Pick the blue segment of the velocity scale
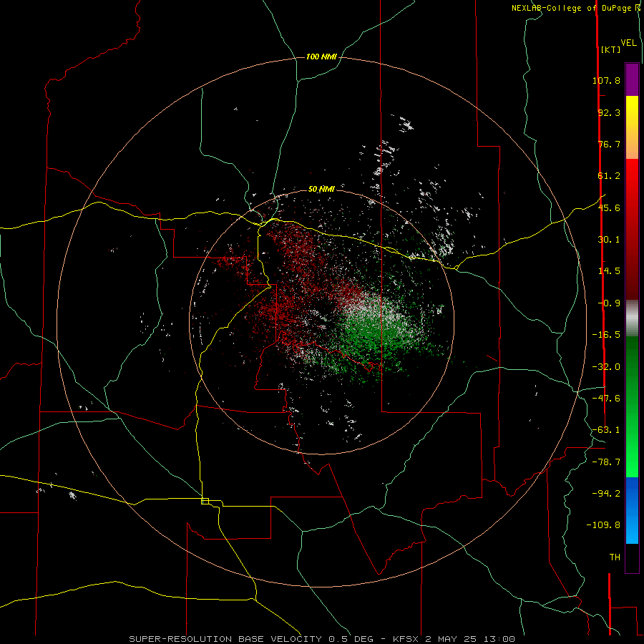Viewport: 644px width, 644px height. pos(632,510)
